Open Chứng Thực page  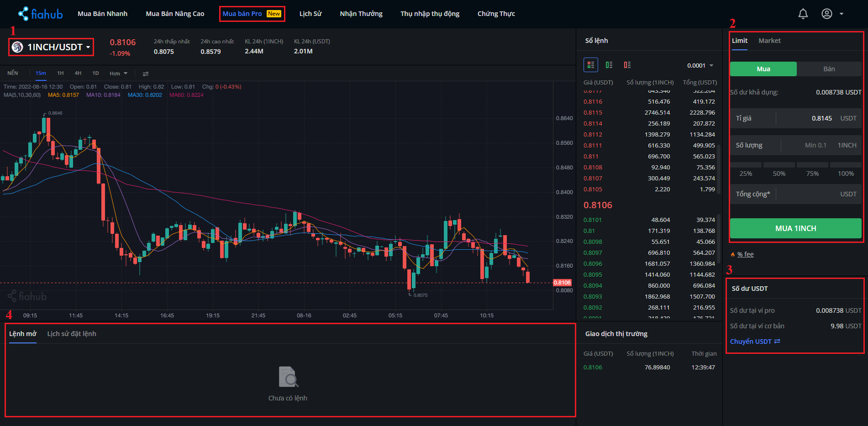tap(496, 14)
